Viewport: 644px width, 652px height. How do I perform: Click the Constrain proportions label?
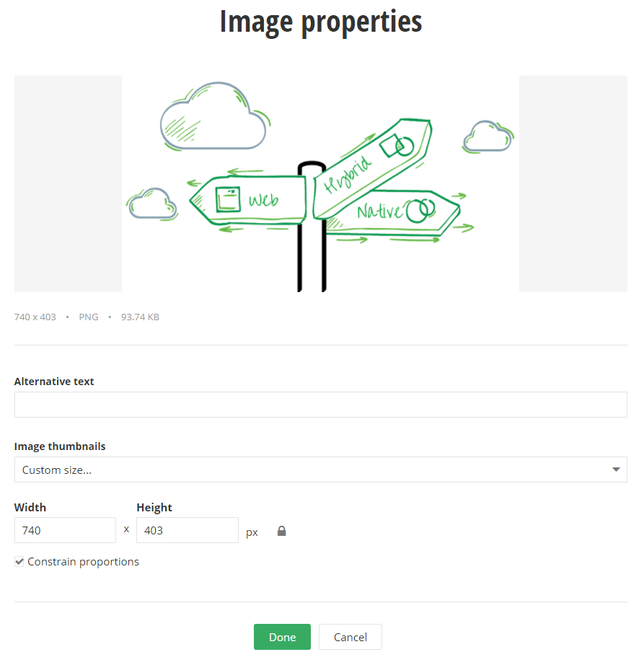83,561
